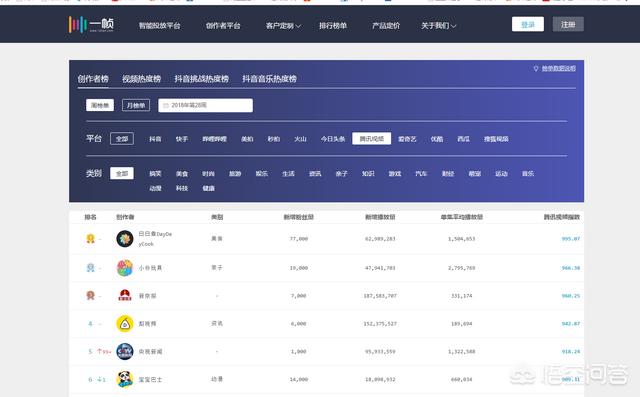Click the third-ranked creator's red avatar
This screenshot has height=397, width=640.
125,296
